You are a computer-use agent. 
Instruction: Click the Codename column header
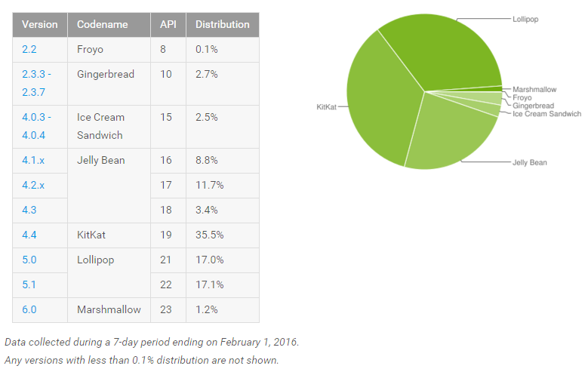[102, 24]
